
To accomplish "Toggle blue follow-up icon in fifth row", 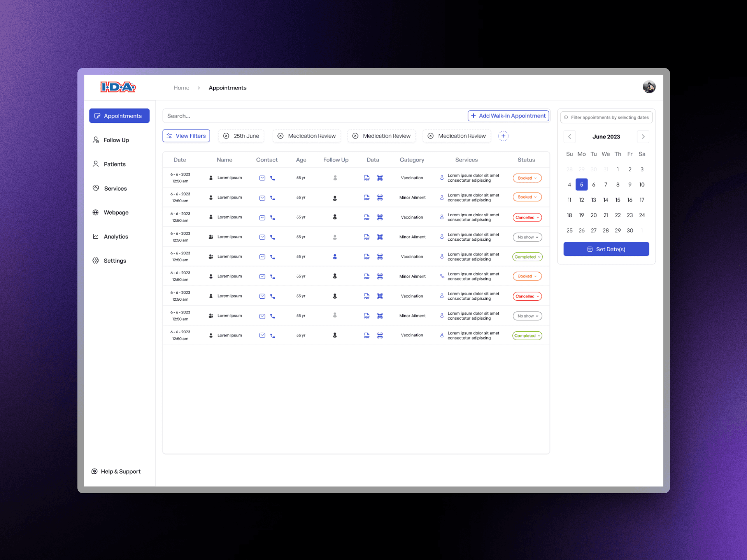I will point(335,257).
